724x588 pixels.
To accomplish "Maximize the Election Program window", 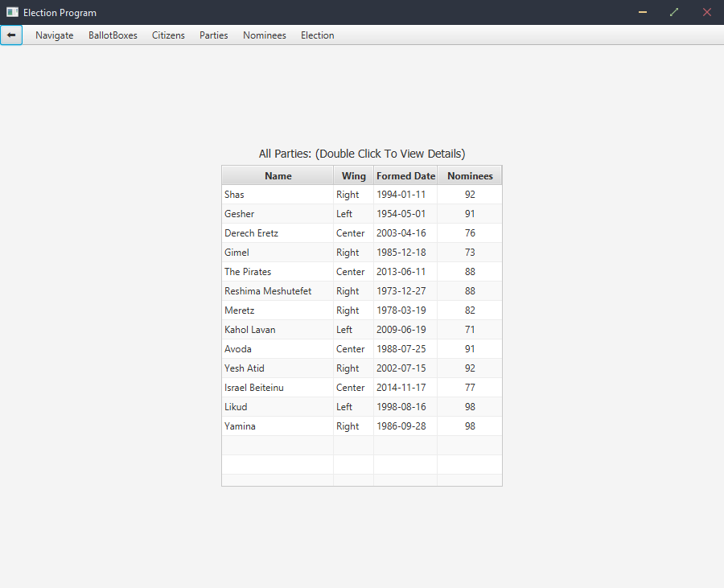I will click(674, 12).
